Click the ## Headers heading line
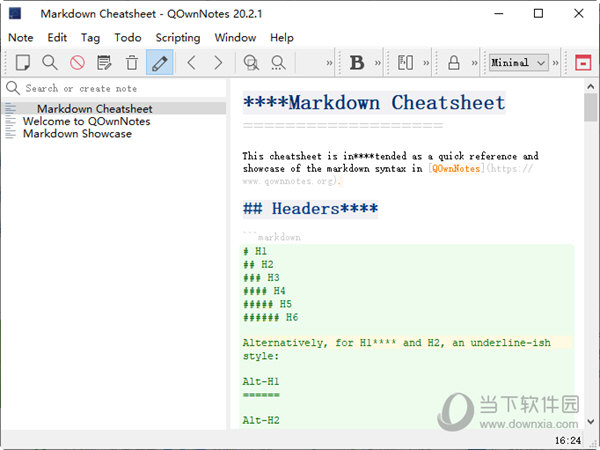This screenshot has width=600, height=450. (310, 209)
